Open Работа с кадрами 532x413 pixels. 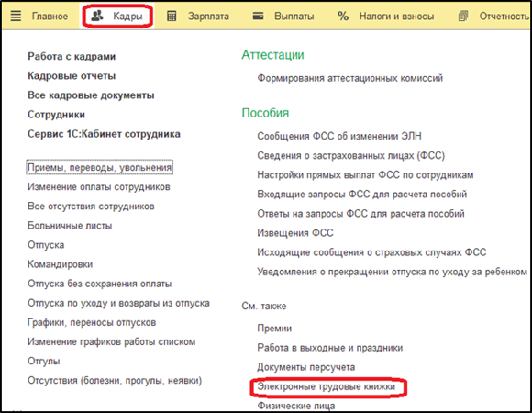tap(72, 56)
